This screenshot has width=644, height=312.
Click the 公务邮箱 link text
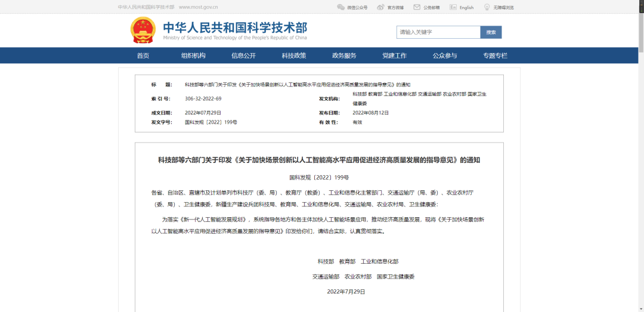click(x=432, y=7)
